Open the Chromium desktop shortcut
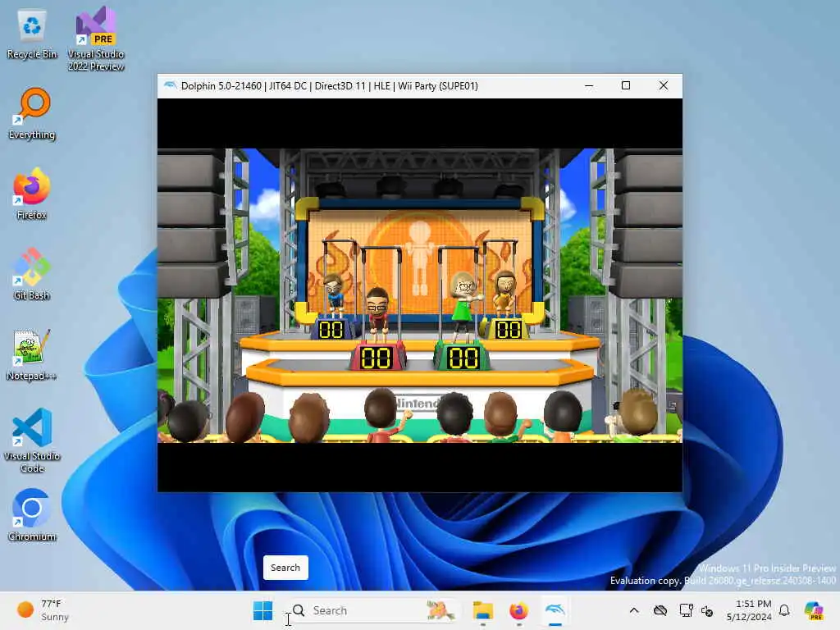The image size is (840, 630). [x=32, y=515]
